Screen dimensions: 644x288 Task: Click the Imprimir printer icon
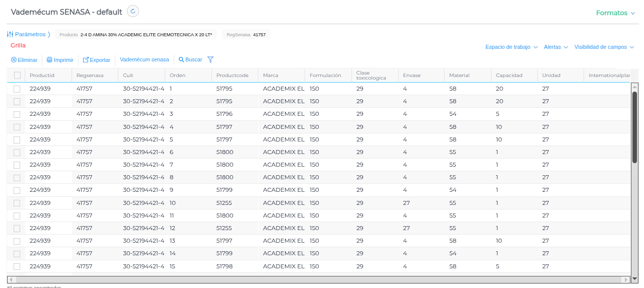[49, 60]
